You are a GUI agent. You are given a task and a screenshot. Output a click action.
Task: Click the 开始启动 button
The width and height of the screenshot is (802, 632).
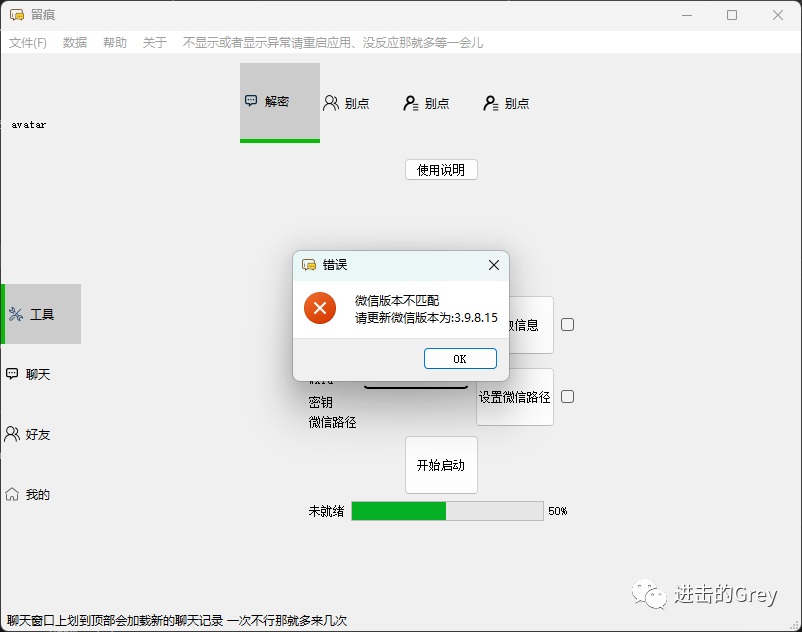pyautogui.click(x=441, y=465)
